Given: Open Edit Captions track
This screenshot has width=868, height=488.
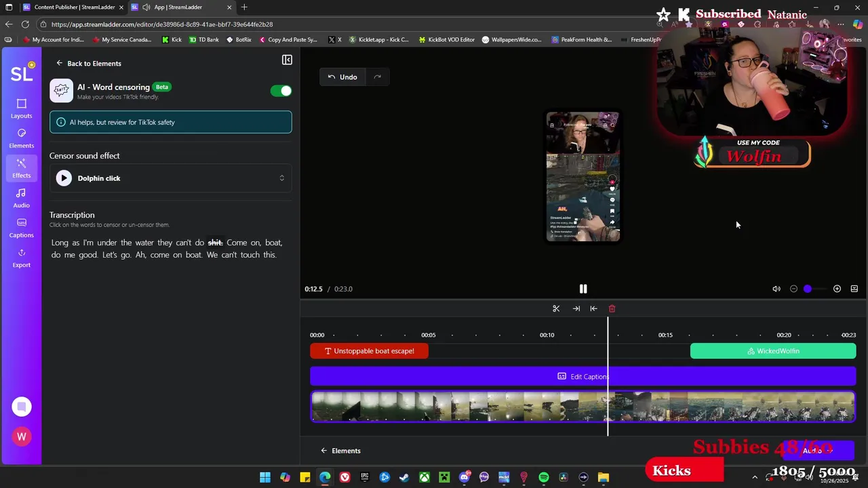Looking at the screenshot, I should [583, 376].
